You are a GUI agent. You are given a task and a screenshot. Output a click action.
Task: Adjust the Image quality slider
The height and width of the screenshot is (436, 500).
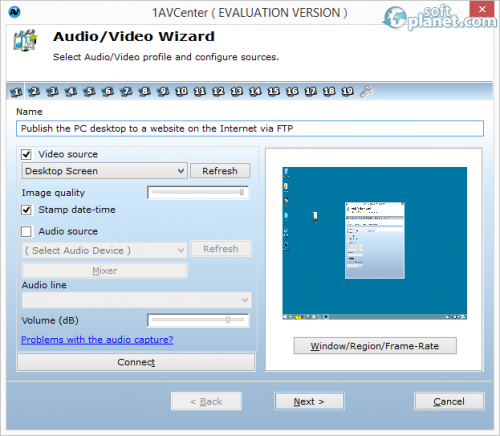(x=198, y=192)
